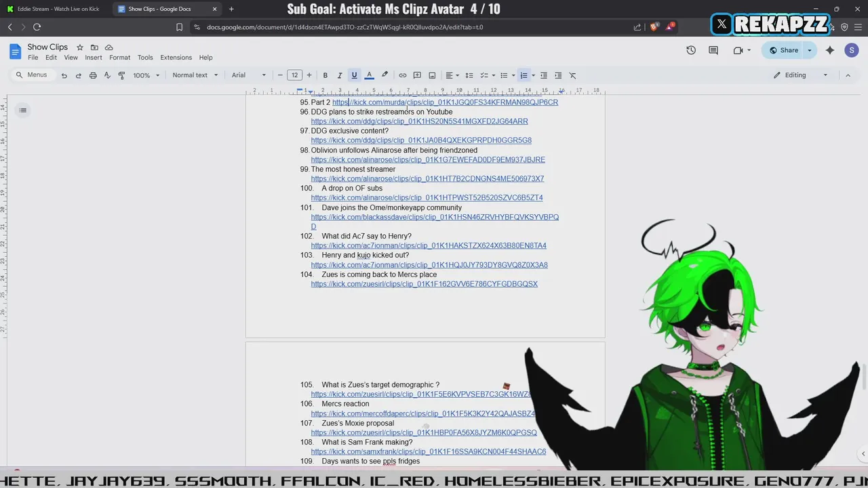Print the document with printer icon

click(93, 75)
